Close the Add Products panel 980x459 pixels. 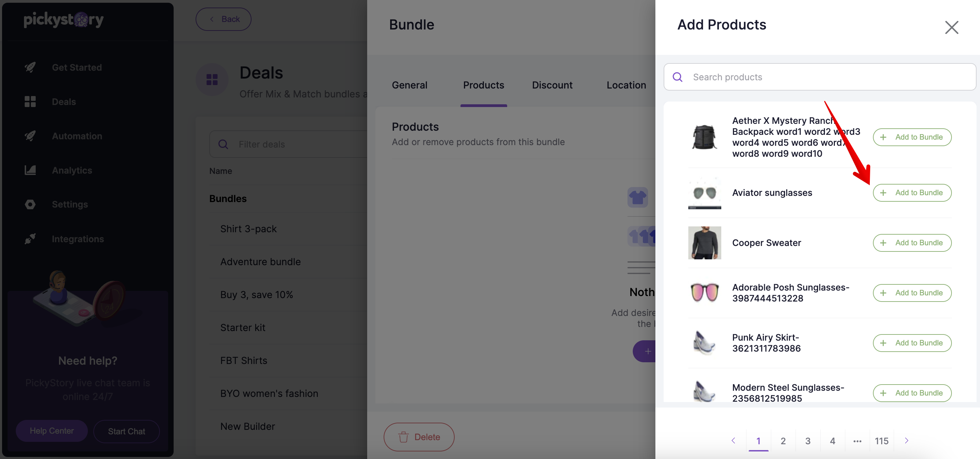point(952,27)
